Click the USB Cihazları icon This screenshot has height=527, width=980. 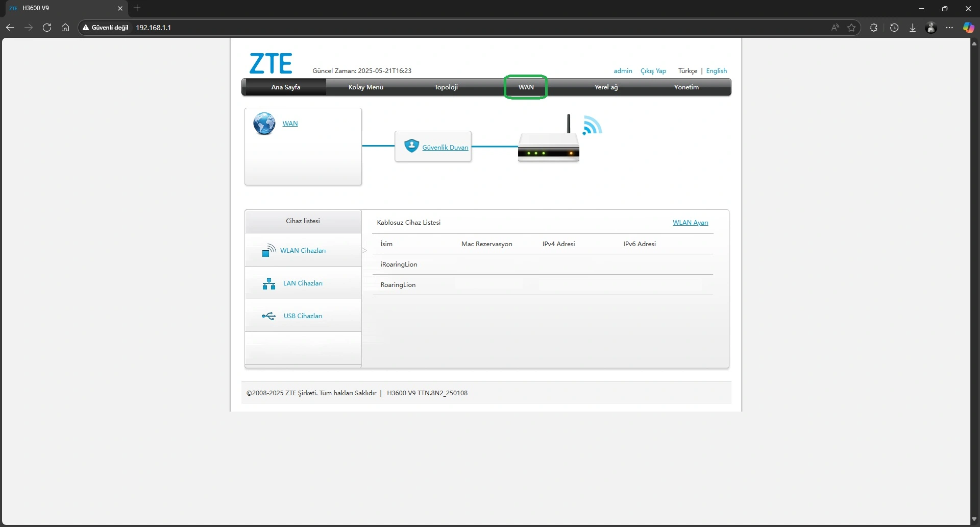tap(269, 316)
